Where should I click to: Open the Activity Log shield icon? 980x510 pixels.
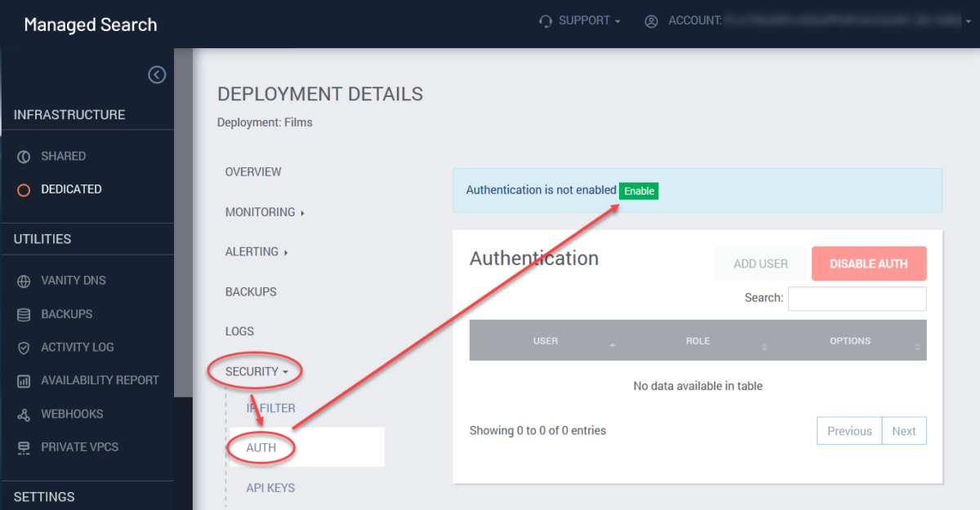[x=23, y=347]
